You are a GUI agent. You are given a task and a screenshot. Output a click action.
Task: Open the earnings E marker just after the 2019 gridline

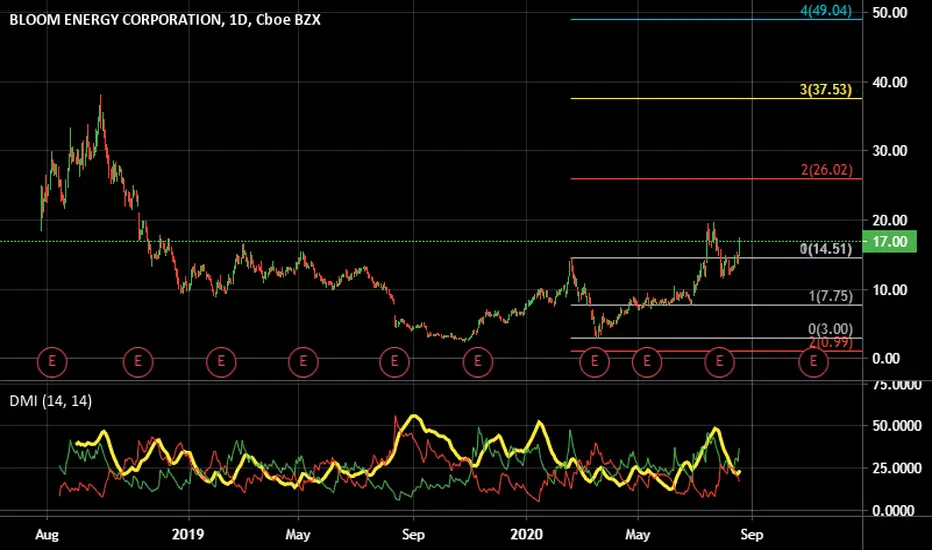pyautogui.click(x=221, y=361)
